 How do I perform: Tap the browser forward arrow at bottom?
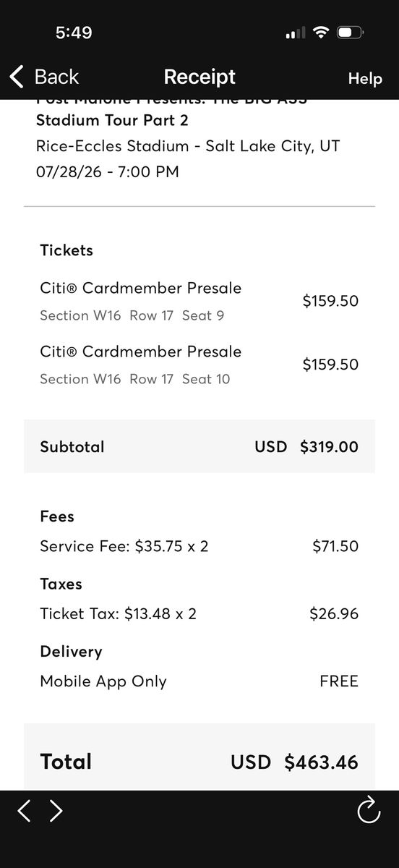point(56,811)
